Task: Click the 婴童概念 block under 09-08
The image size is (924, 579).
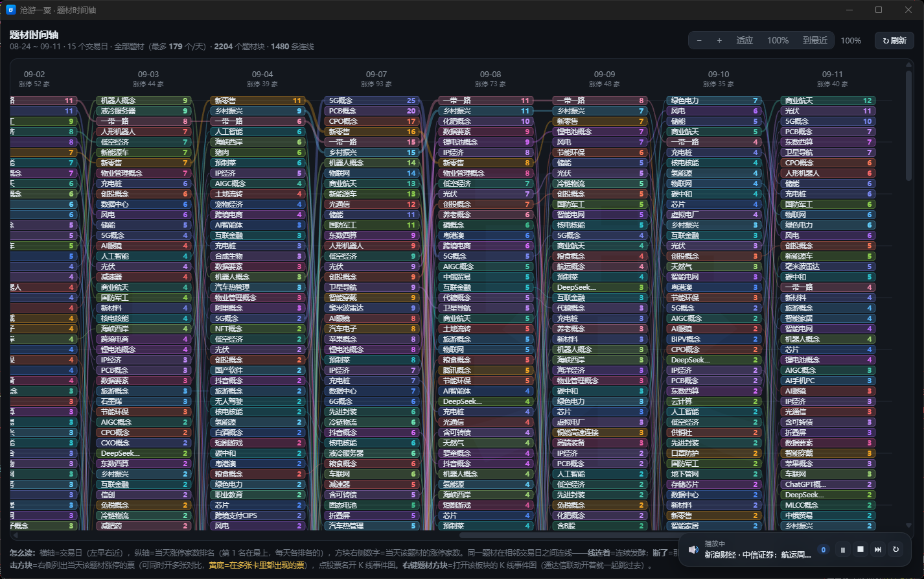Action: tap(486, 453)
